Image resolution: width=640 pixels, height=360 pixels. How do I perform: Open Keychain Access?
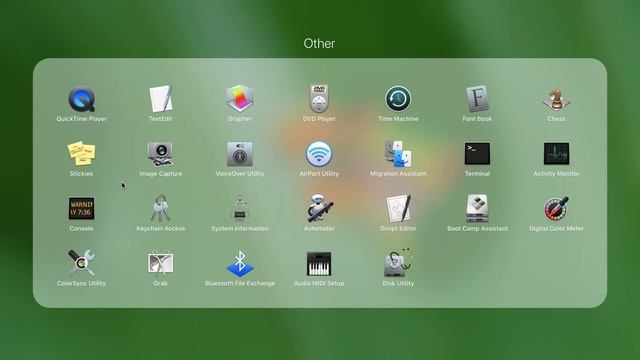coord(160,208)
